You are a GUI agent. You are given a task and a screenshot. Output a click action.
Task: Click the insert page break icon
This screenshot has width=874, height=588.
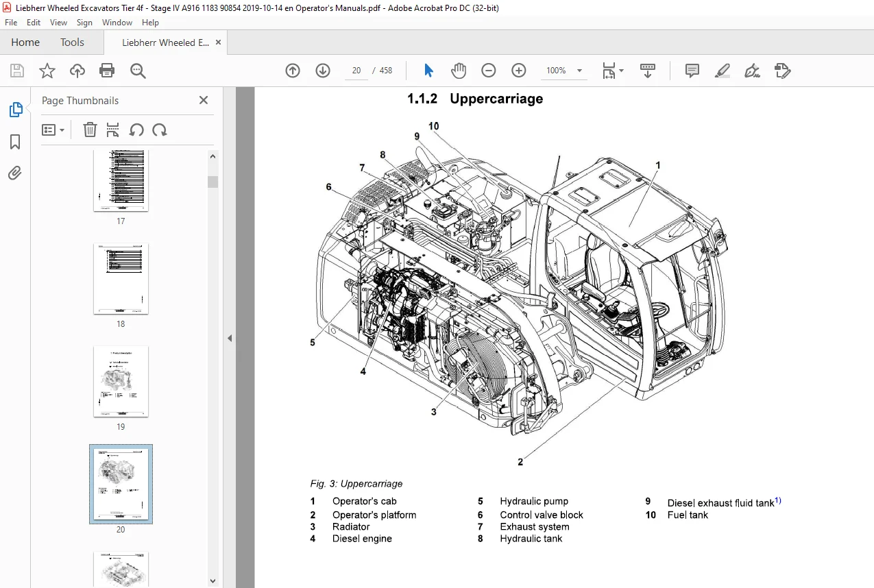tap(113, 130)
